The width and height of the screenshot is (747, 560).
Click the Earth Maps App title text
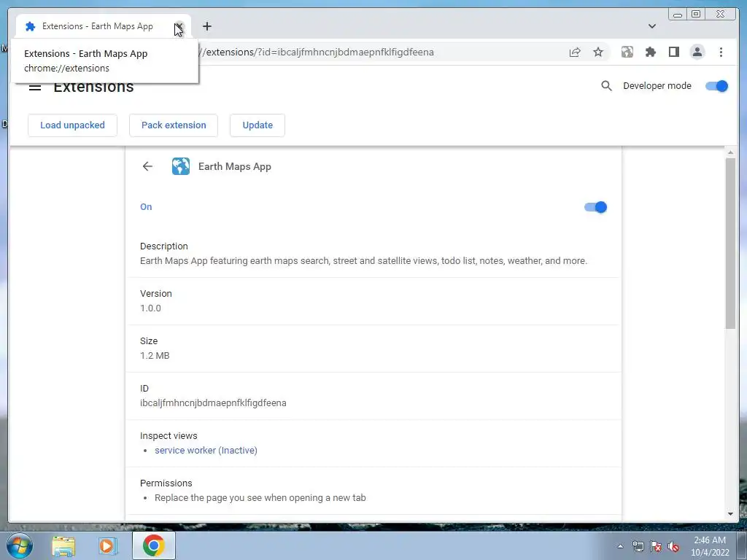tap(234, 166)
